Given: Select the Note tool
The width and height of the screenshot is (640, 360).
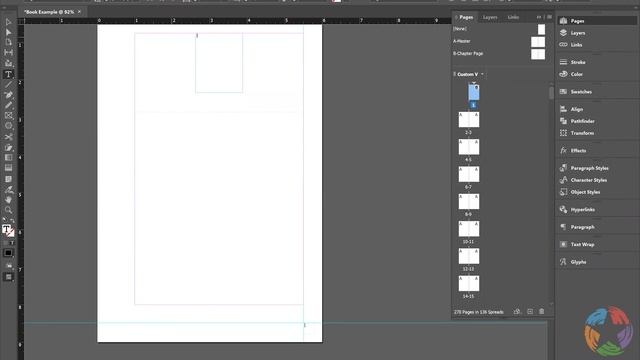Looking at the screenshot, I should [8, 179].
